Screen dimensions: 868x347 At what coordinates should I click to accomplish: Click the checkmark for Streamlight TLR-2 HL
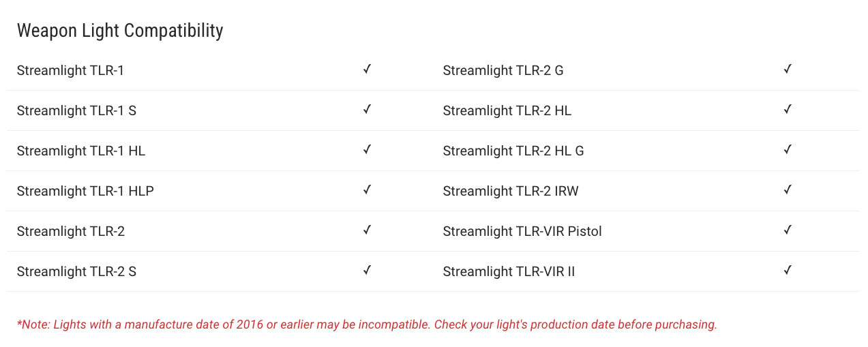(x=788, y=109)
